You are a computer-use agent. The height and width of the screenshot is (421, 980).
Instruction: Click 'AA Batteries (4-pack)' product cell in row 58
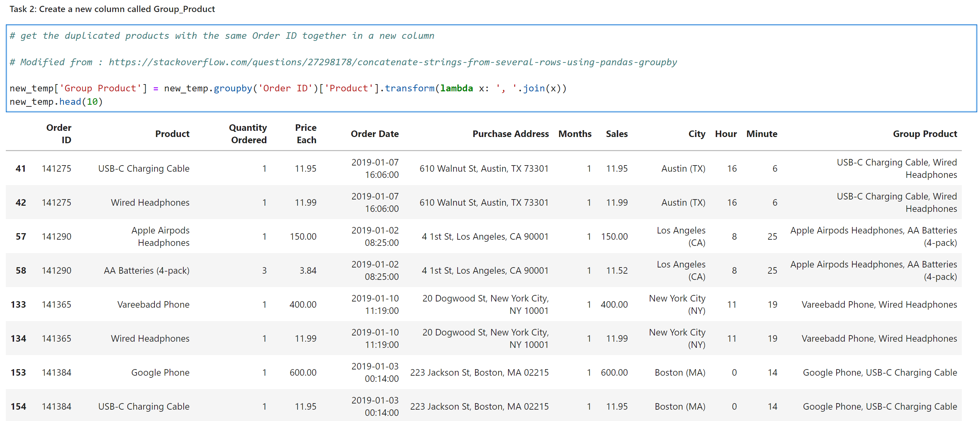(147, 270)
